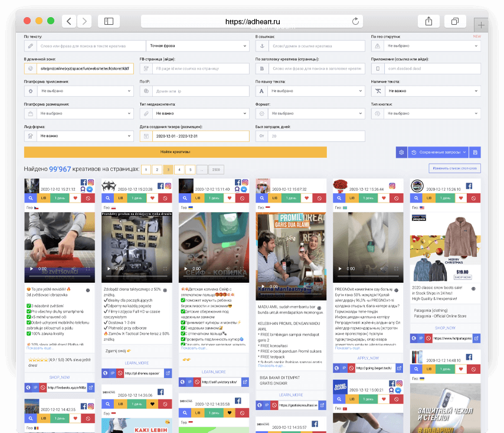Image resolution: width=504 pixels, height=433 pixels.
Task: Toggle the heart on the Promil ad card
Action: click(x=306, y=199)
